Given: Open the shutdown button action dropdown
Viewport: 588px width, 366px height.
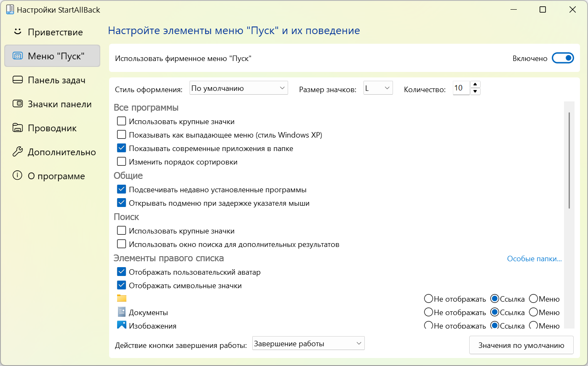Looking at the screenshot, I should point(308,343).
